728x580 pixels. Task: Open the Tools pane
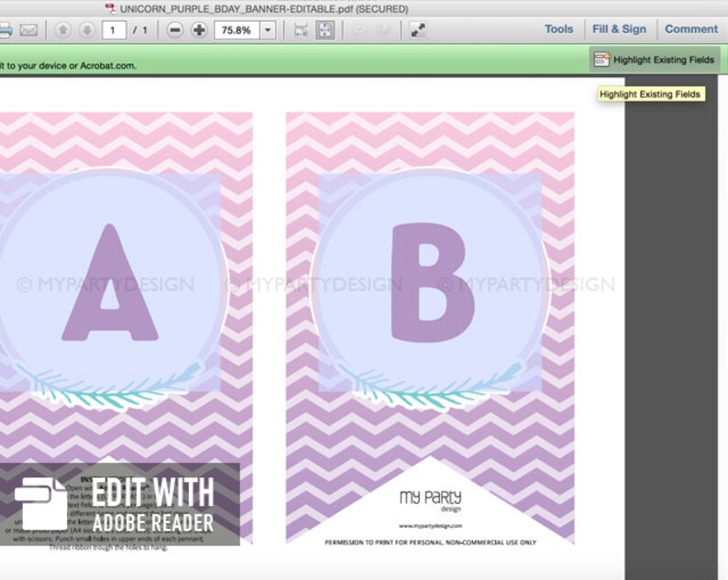click(x=559, y=28)
